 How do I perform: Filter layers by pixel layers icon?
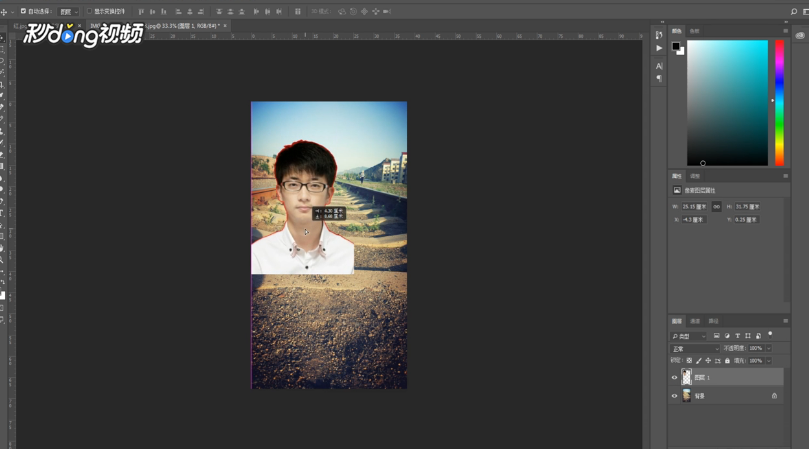717,336
